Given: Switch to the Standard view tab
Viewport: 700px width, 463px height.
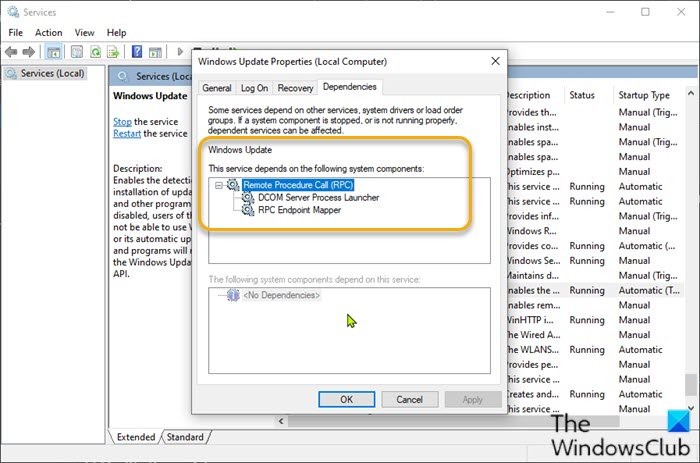Looking at the screenshot, I should tap(185, 437).
